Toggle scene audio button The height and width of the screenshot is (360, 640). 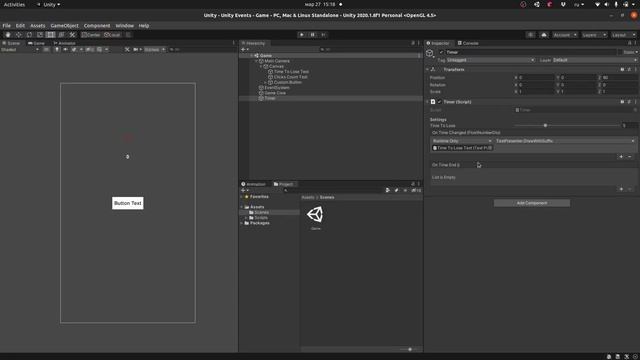tap(65, 49)
